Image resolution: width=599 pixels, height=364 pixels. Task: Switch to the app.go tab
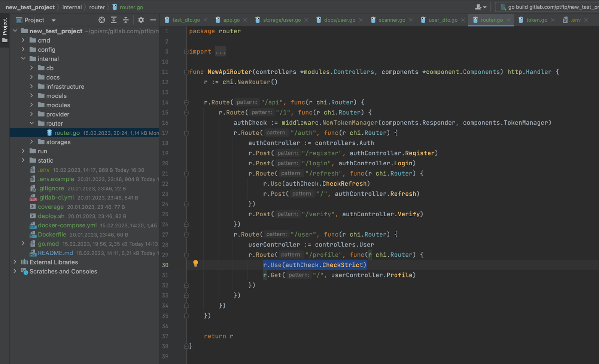[x=231, y=20]
